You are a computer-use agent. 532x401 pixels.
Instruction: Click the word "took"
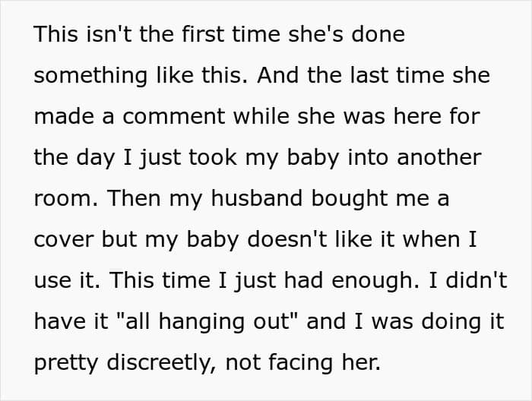pyautogui.click(x=213, y=158)
